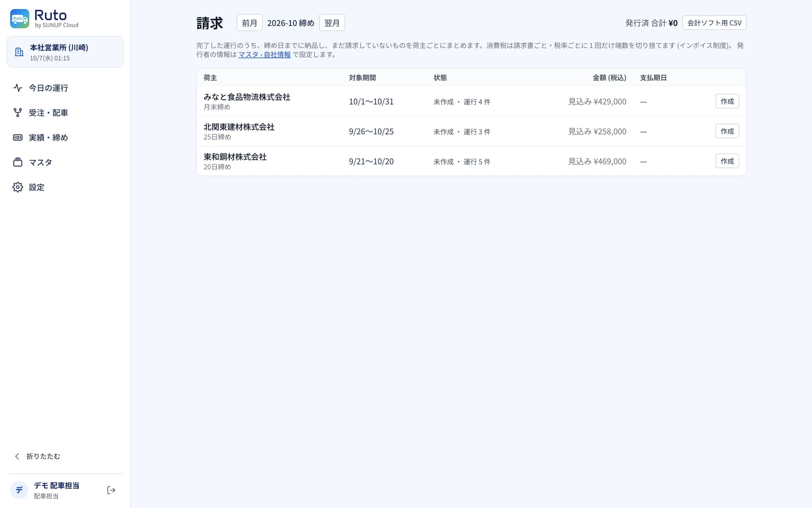Collapse sidebar with the 折りたたむ chevron

[17, 456]
